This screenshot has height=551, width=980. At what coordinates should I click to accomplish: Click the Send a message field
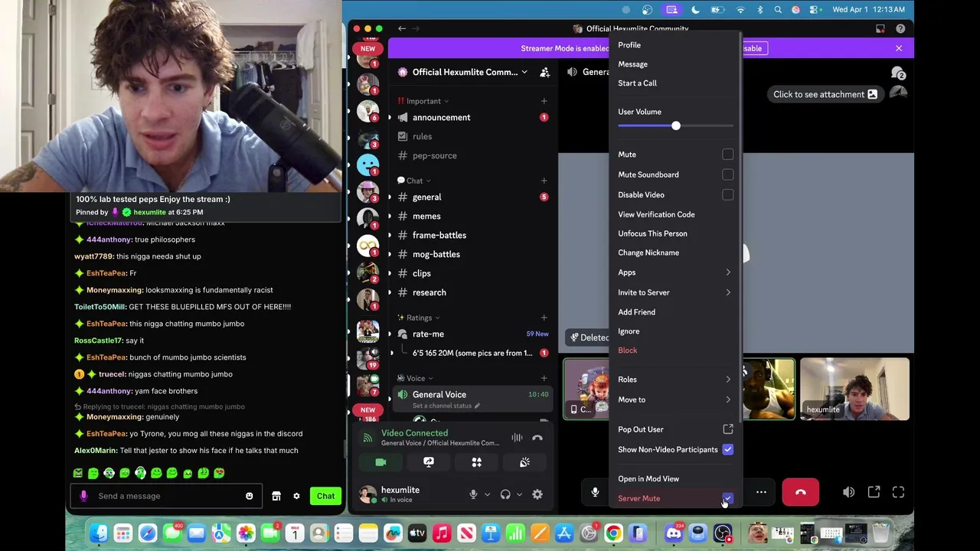click(167, 496)
